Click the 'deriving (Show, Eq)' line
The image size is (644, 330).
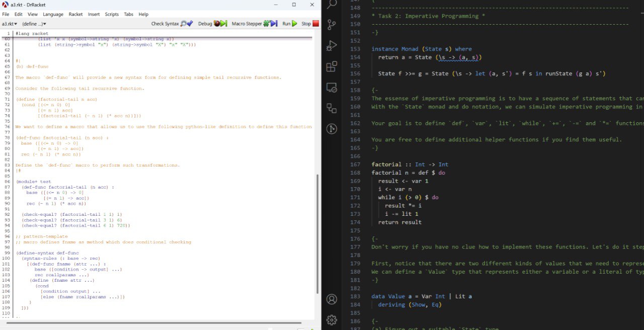[x=410, y=304]
